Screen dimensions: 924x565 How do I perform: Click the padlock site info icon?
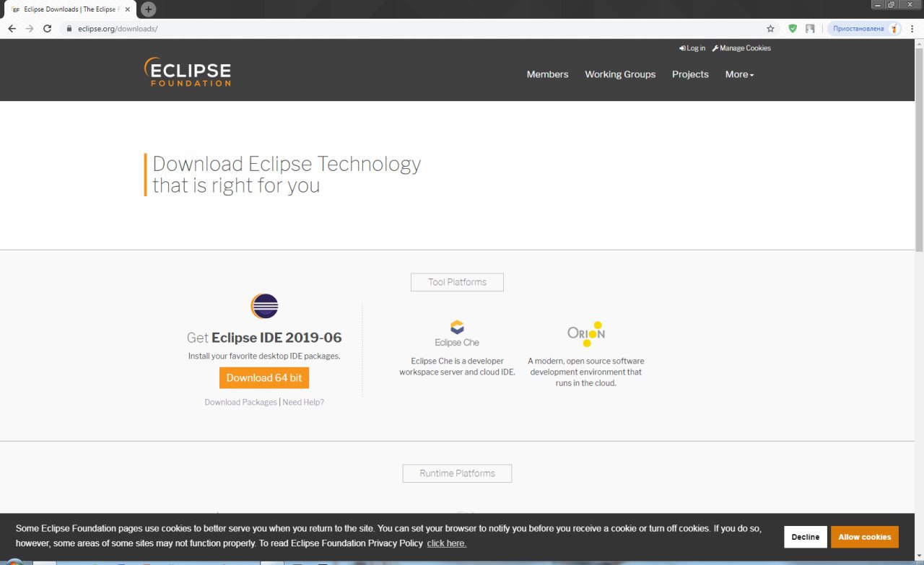[69, 29]
